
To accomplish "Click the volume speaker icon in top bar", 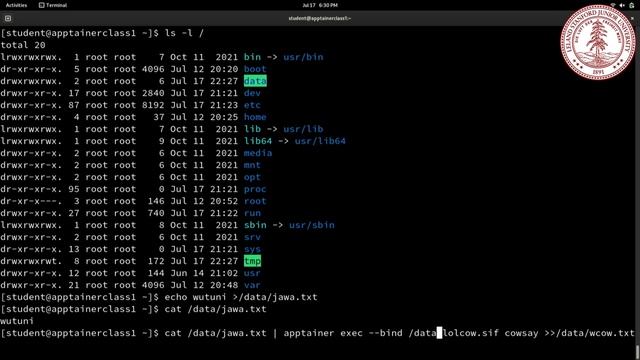I will pos(622,5).
